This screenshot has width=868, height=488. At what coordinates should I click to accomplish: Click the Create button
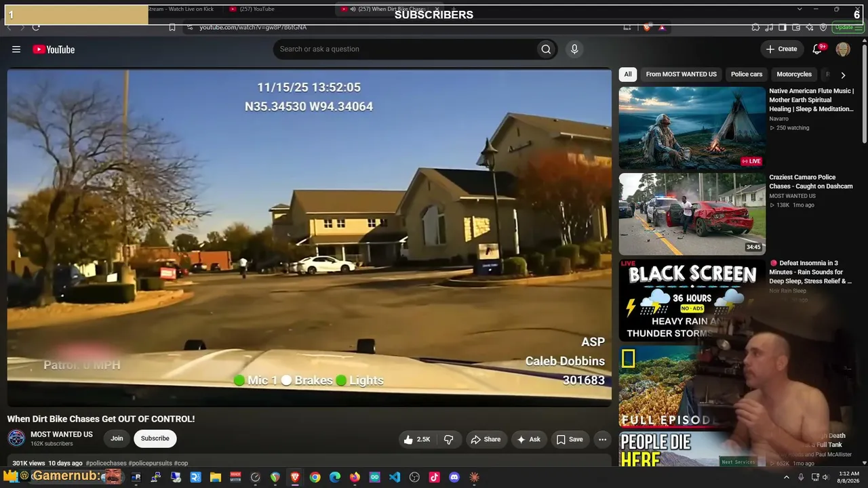(x=781, y=49)
